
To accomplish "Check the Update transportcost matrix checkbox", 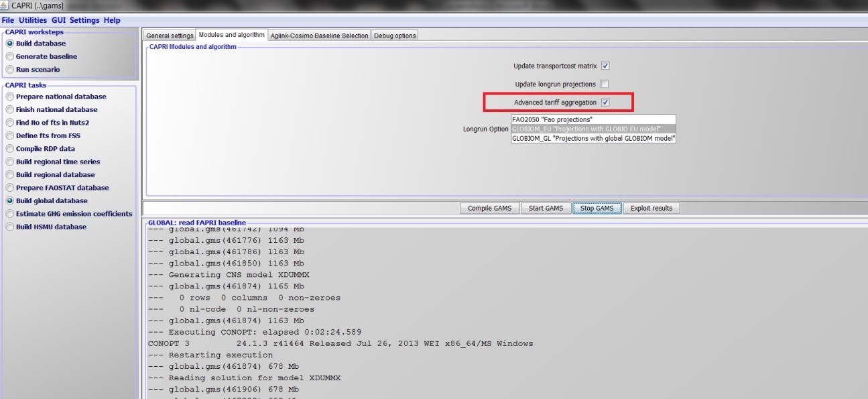I will tap(605, 66).
